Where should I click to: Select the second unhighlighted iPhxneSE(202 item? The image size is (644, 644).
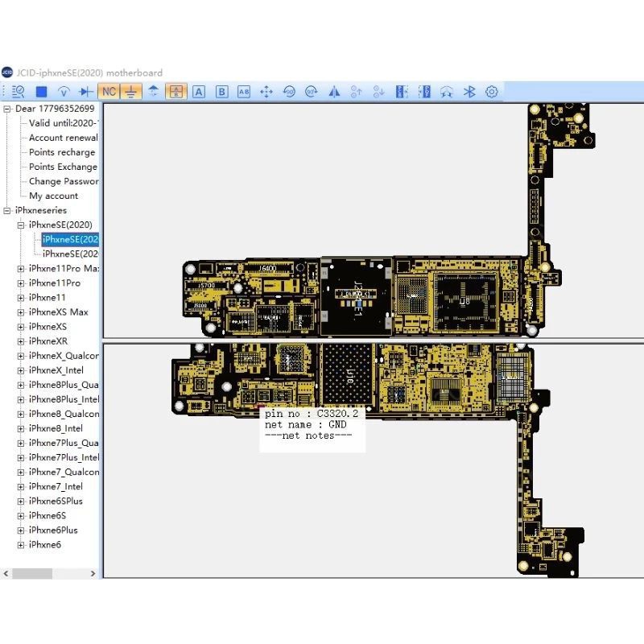click(70, 254)
